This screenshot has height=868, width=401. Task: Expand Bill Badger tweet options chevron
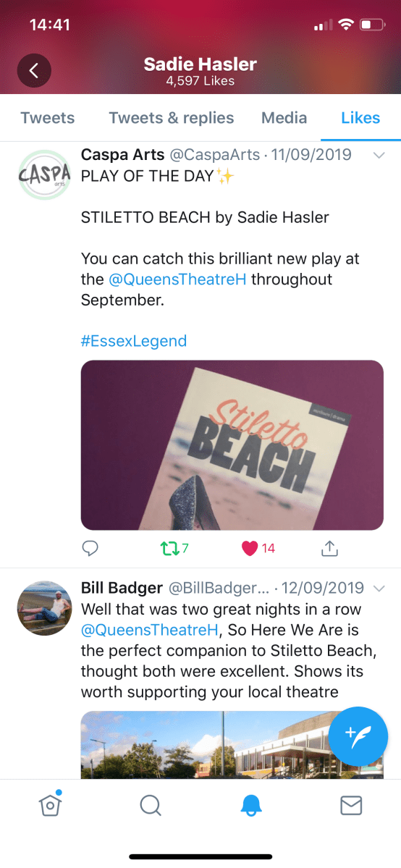point(379,587)
